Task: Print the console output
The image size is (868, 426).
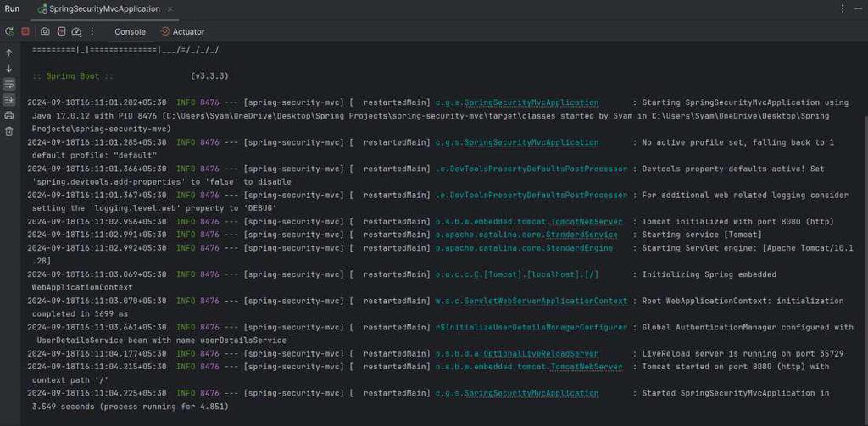Action: tap(9, 115)
